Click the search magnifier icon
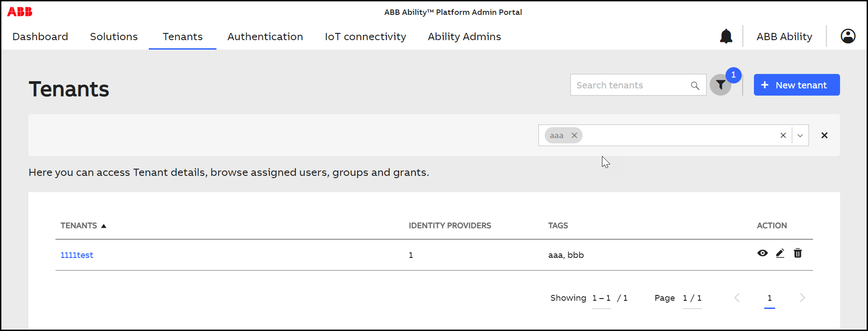 pos(695,85)
